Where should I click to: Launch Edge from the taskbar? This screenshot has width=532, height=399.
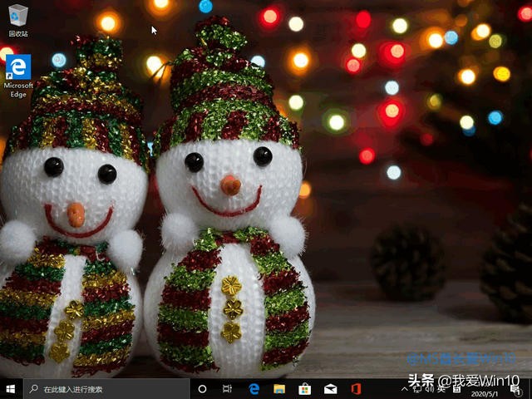(254, 389)
